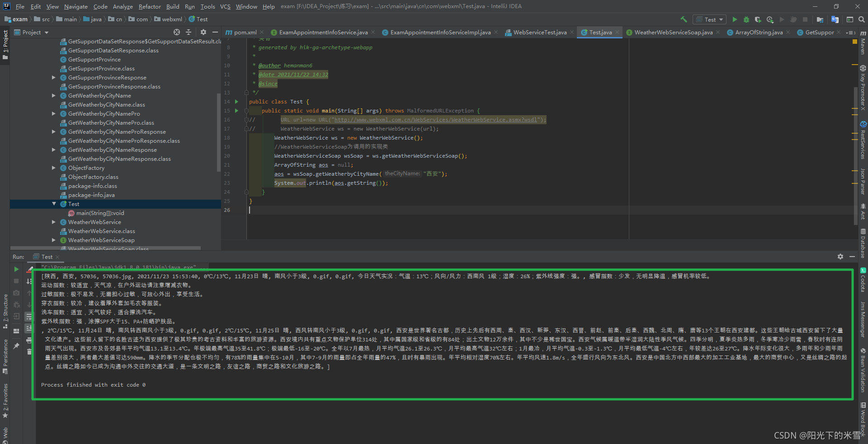
Task: Dump threads camera icon in Run panel
Action: (16, 293)
